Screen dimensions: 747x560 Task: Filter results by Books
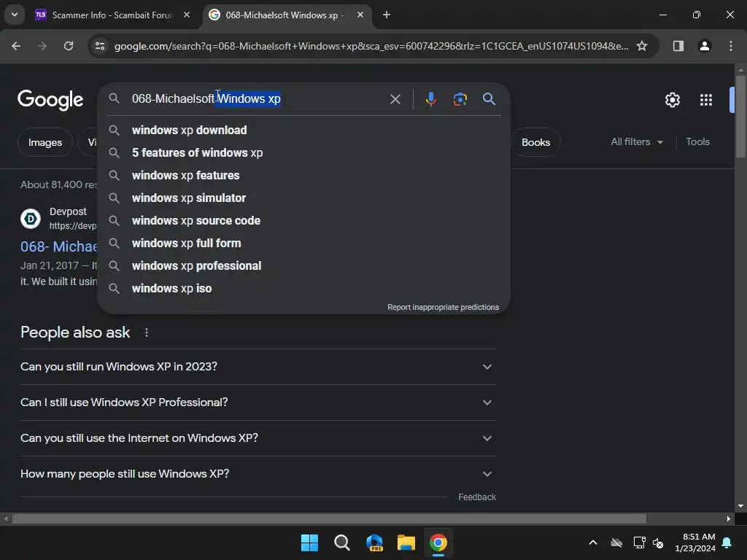pos(535,142)
